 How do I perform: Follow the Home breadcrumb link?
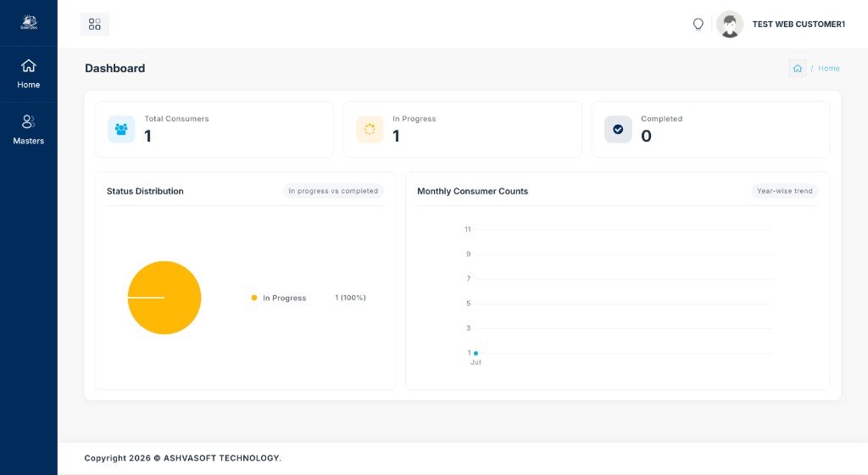click(x=829, y=68)
